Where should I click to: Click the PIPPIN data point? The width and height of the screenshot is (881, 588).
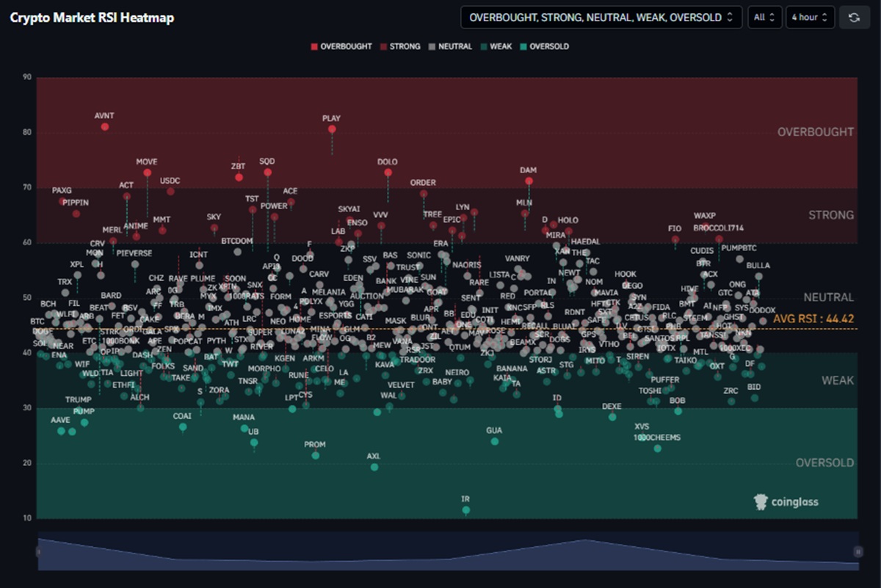(x=76, y=213)
